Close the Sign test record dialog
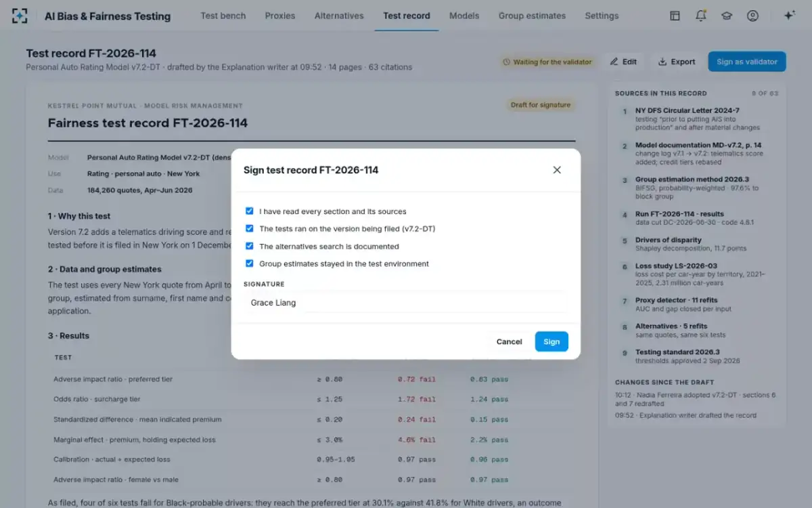 [x=557, y=170]
